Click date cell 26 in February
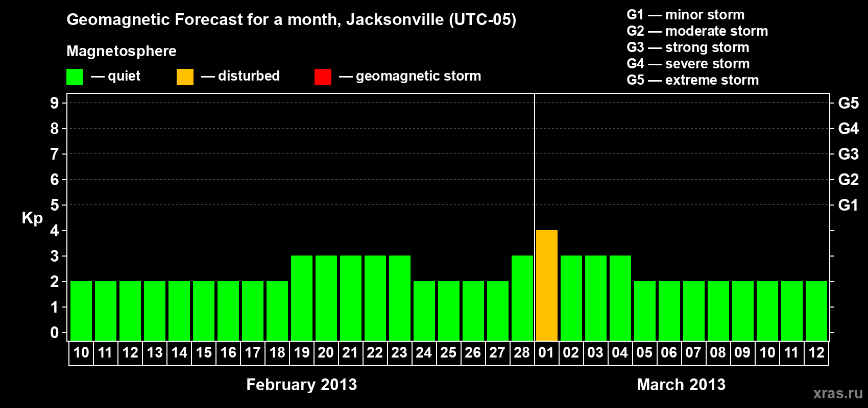868x408 pixels. [473, 353]
